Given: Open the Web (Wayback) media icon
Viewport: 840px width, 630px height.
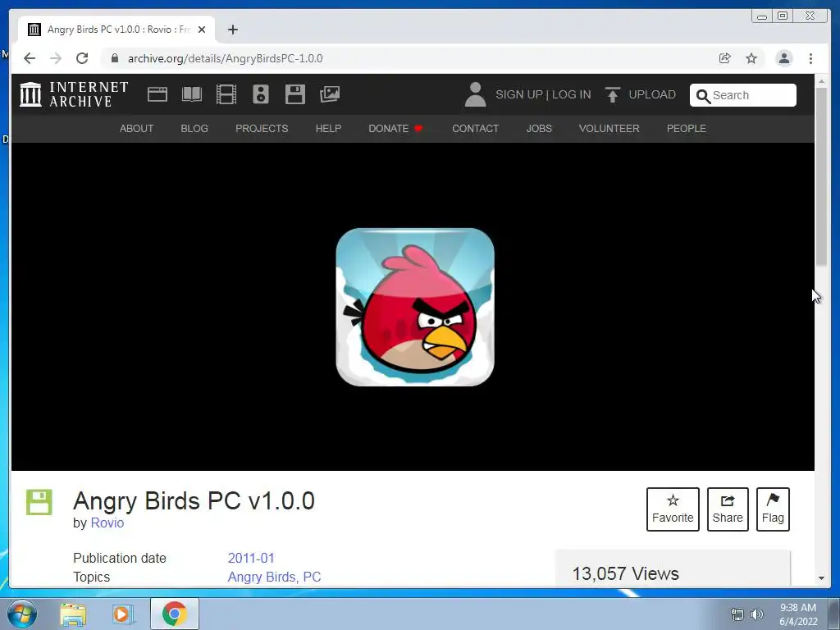Looking at the screenshot, I should (157, 94).
